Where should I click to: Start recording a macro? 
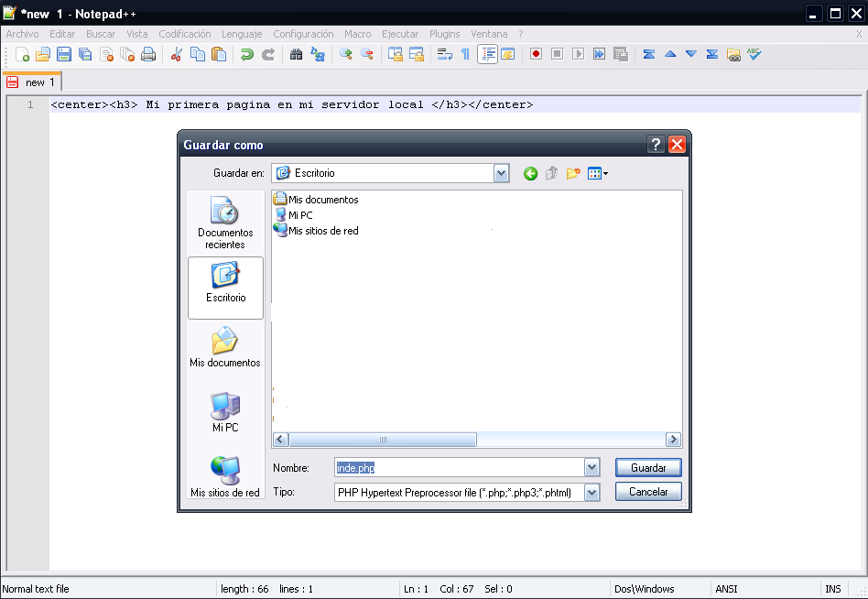coord(534,54)
